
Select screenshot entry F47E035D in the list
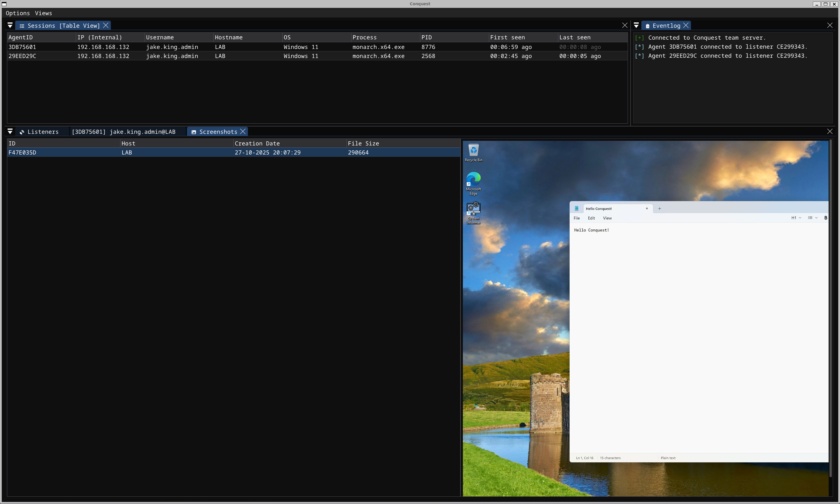23,152
